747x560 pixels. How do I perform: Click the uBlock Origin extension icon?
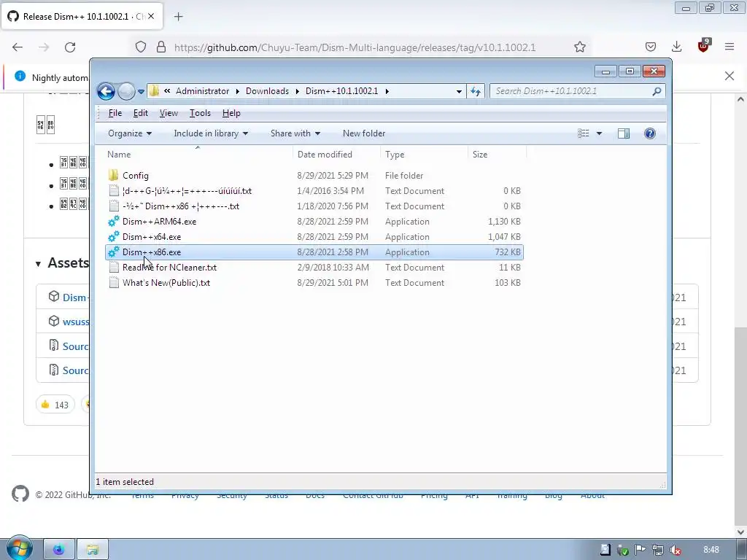[704, 46]
